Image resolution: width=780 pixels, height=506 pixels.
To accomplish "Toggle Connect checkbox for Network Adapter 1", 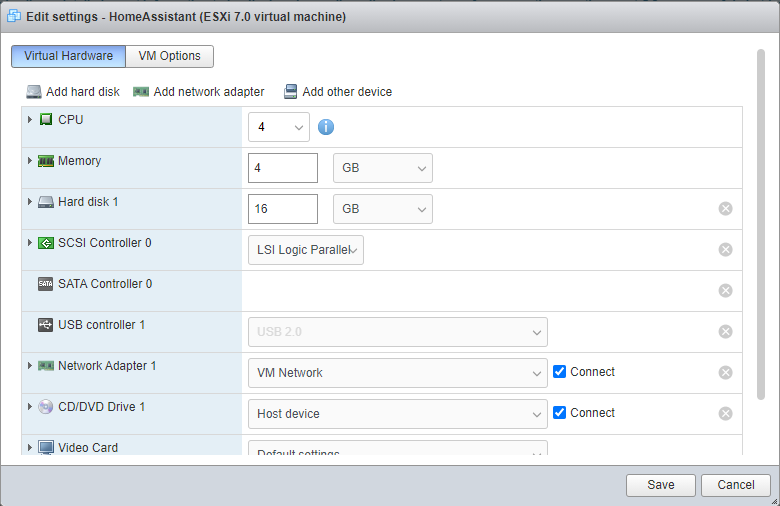I will (560, 372).
